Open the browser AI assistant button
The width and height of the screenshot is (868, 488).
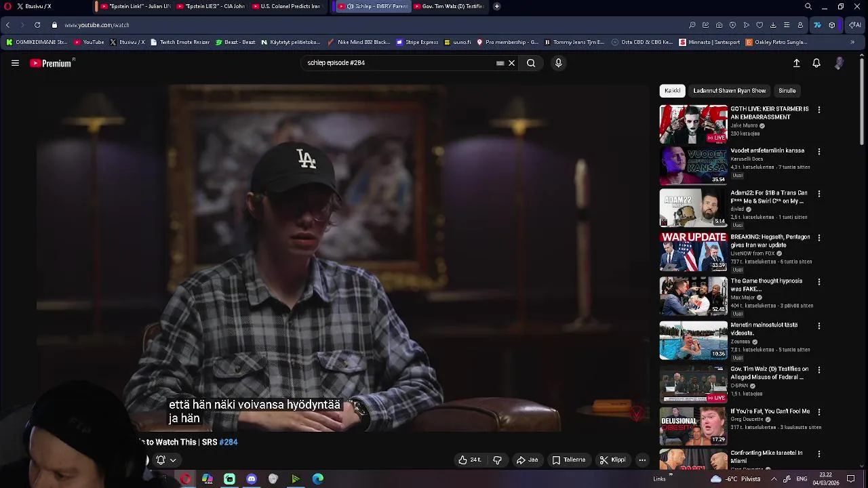coord(855,25)
